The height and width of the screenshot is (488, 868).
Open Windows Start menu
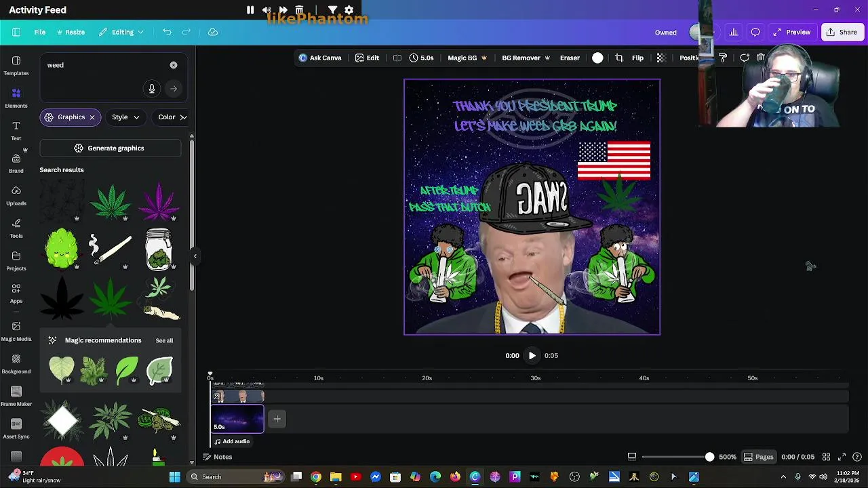tap(174, 476)
